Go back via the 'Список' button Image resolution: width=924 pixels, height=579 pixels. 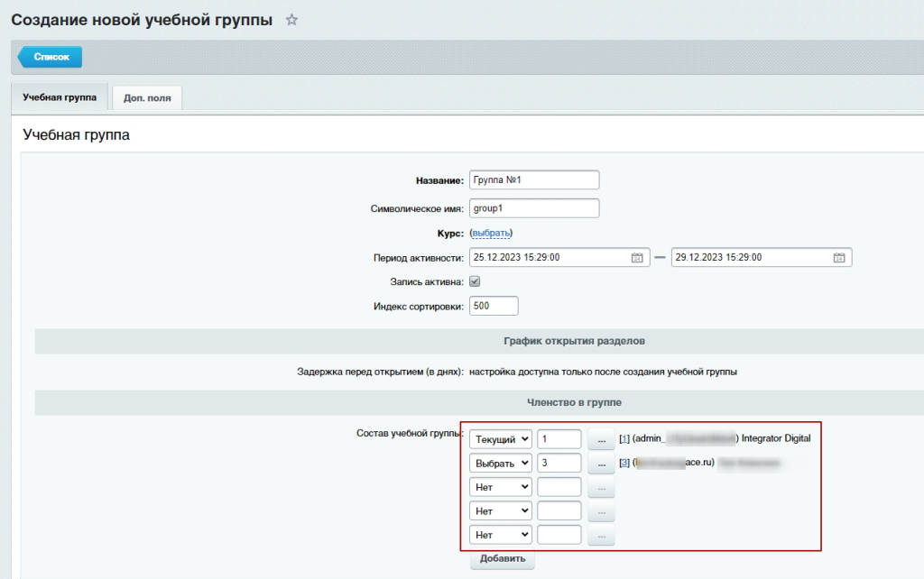pos(51,57)
